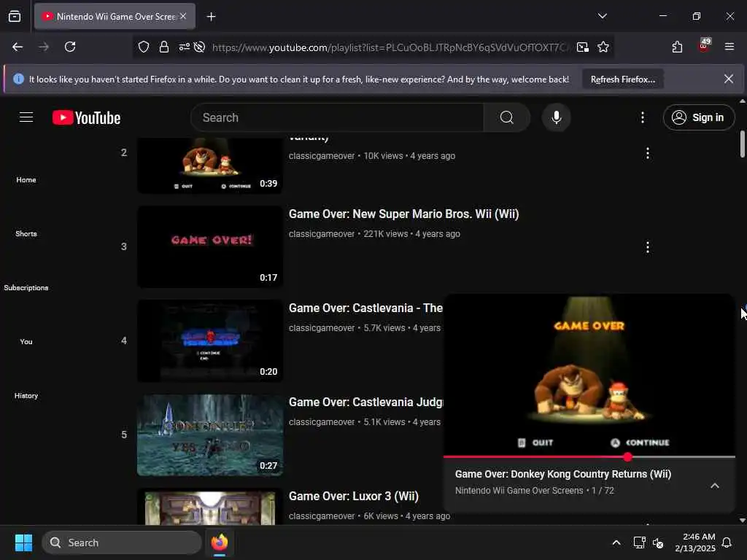
Task: Open the list all tabs dropdown
Action: [602, 16]
